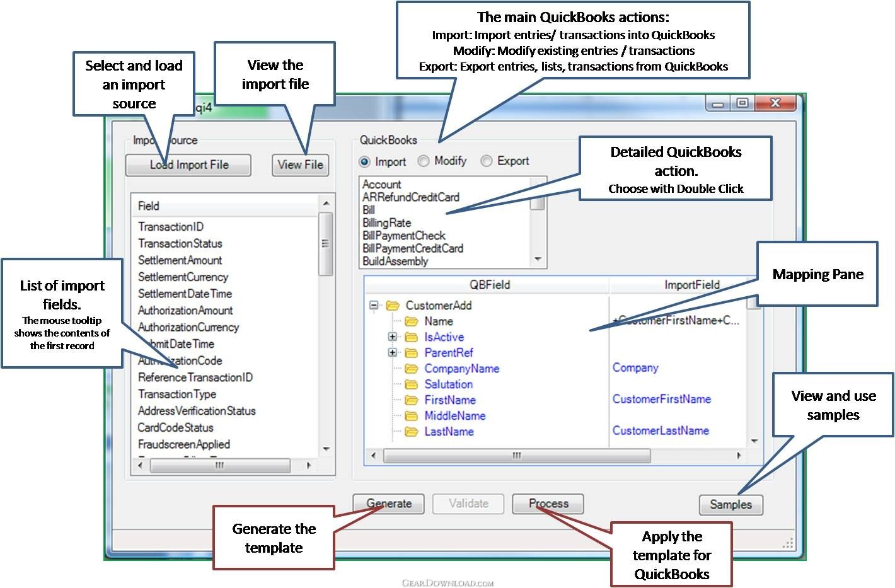Select the TransactionStatus import field

pos(180,243)
